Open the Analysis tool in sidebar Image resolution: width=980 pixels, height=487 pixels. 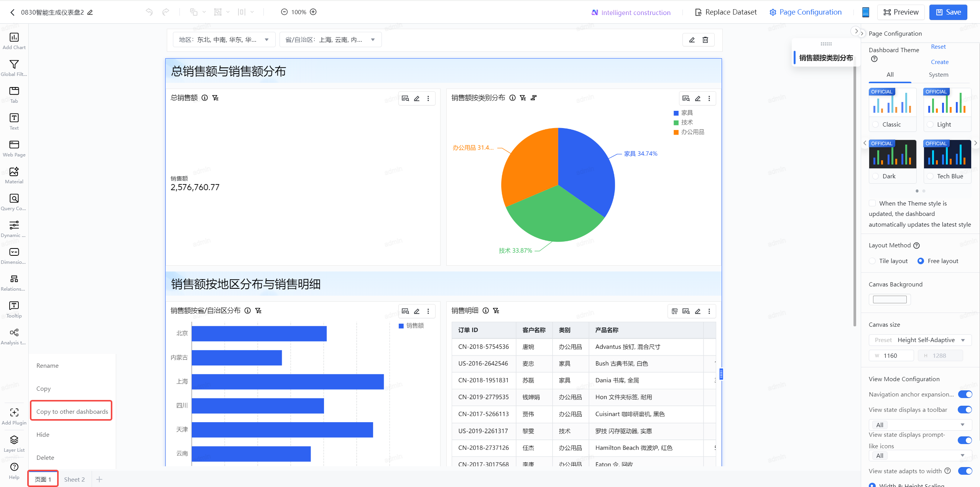click(x=14, y=336)
